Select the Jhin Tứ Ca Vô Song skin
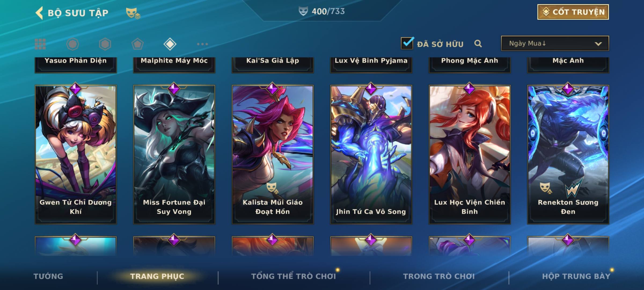644x290 pixels. tap(371, 154)
